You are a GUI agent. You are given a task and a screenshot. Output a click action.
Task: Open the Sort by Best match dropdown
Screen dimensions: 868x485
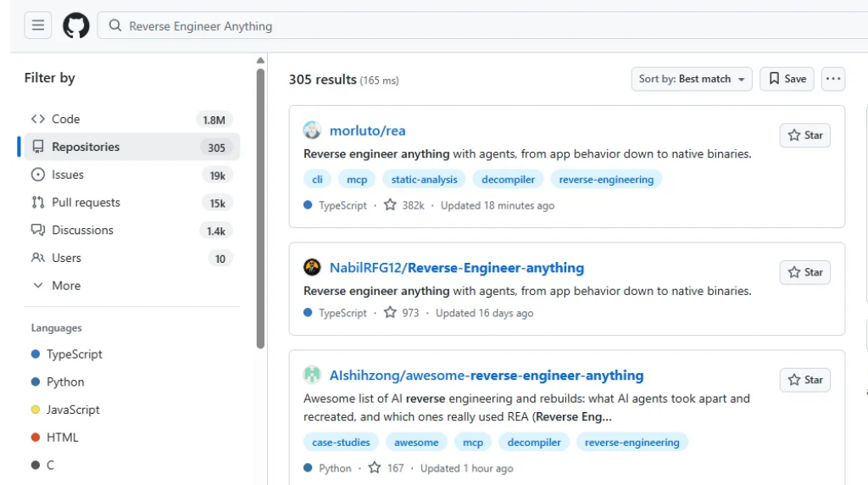pos(692,79)
